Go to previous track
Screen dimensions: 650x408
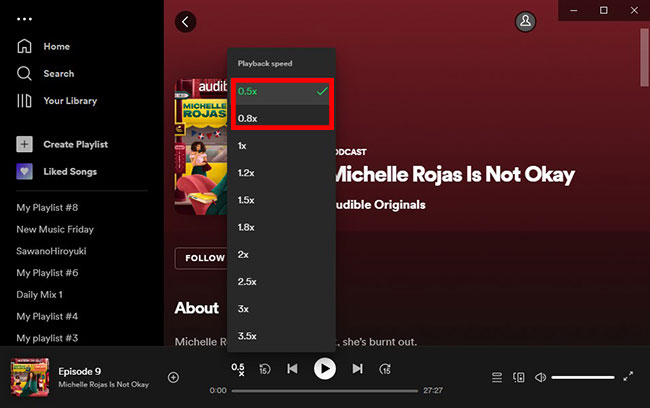pos(292,369)
